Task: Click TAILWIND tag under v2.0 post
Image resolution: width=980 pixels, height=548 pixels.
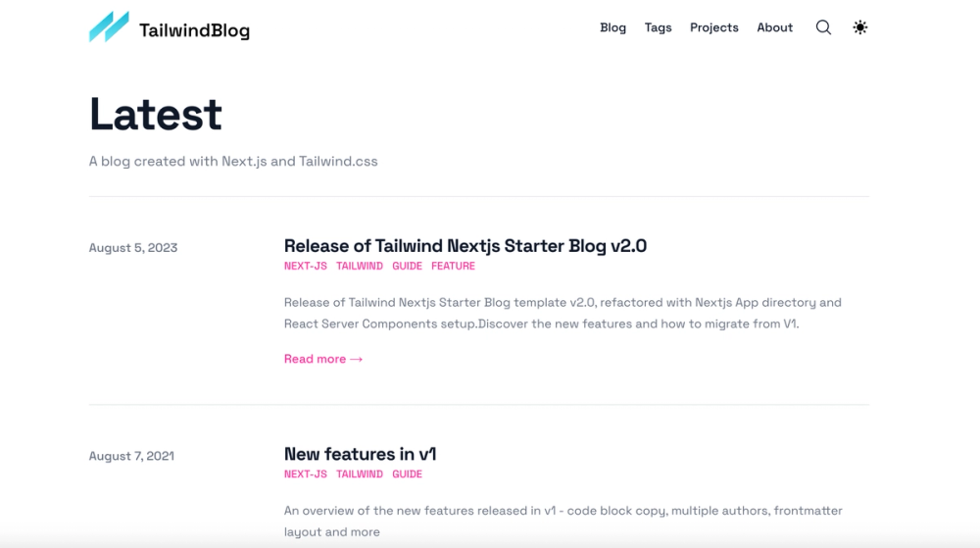Action: (x=360, y=266)
